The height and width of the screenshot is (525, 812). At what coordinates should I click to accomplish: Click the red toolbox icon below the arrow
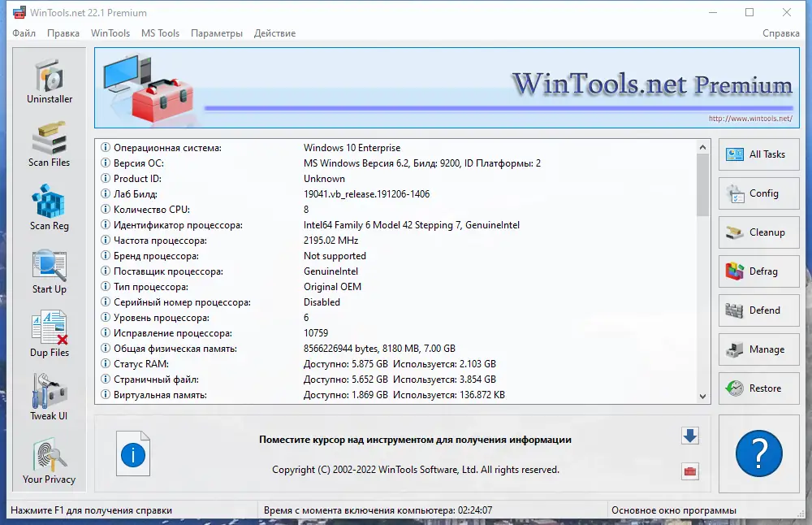(x=689, y=470)
